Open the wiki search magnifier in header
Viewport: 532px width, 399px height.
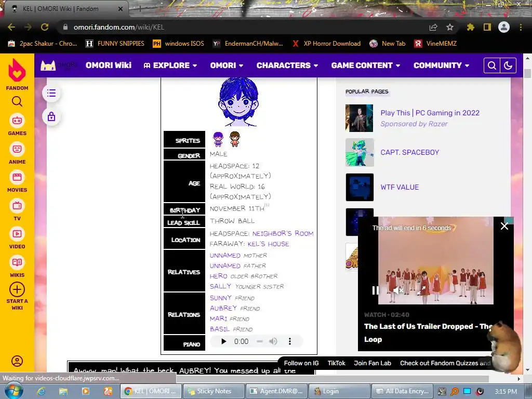pos(492,65)
